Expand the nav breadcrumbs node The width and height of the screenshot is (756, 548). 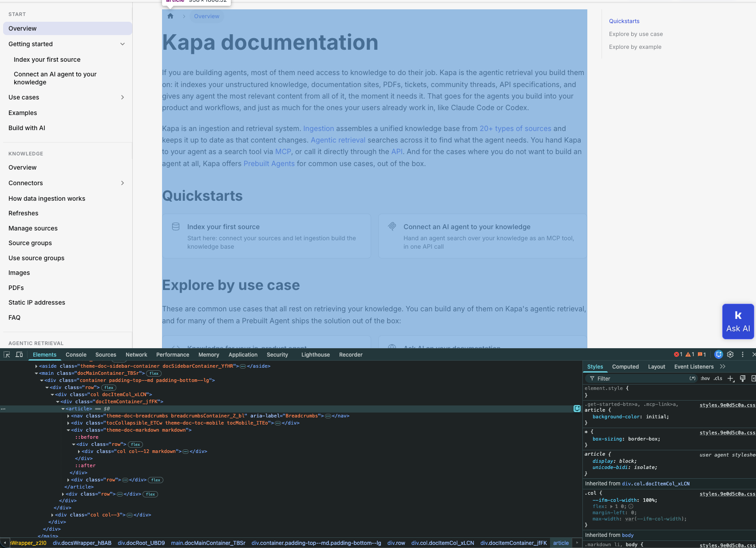point(68,416)
